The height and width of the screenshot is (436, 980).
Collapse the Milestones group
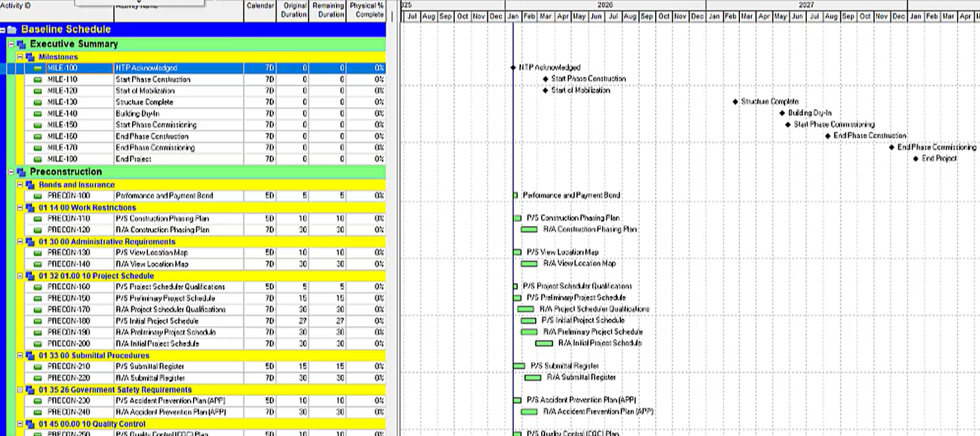[20, 58]
